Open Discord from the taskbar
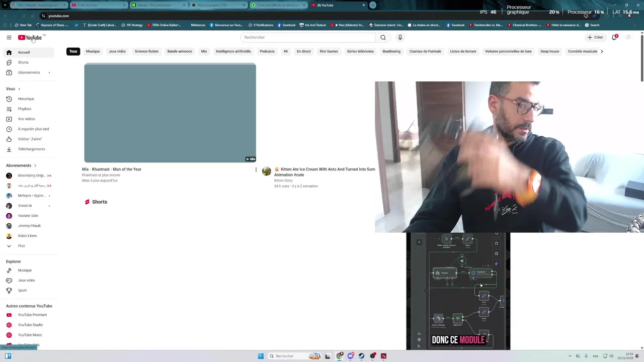The image size is (644, 362). click(351, 356)
